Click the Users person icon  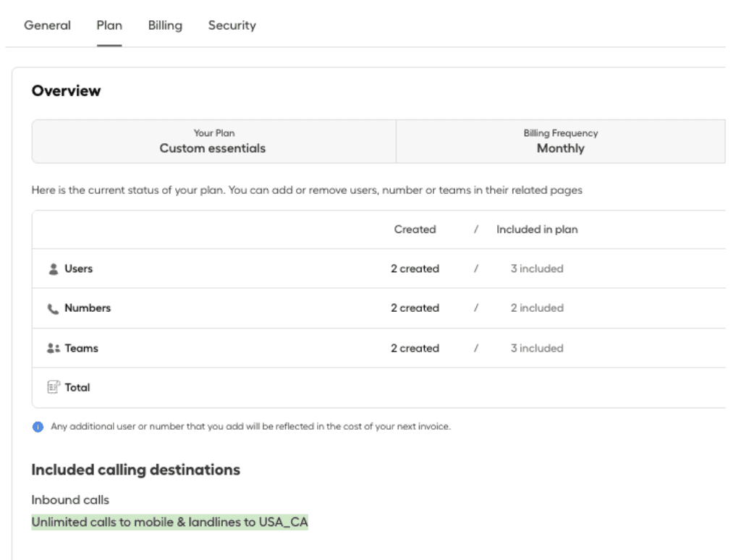coord(53,269)
